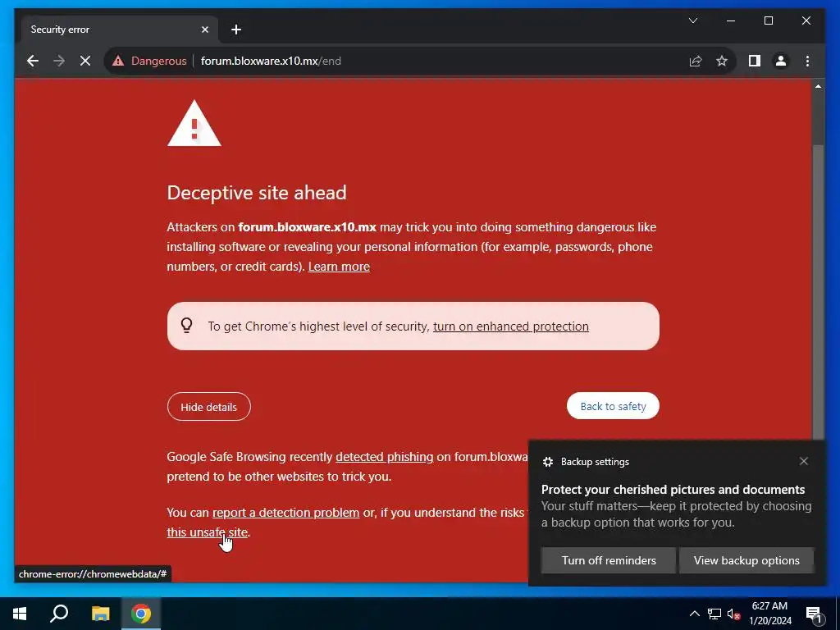The width and height of the screenshot is (840, 630).
Task: Click View backup options button
Action: click(x=746, y=560)
